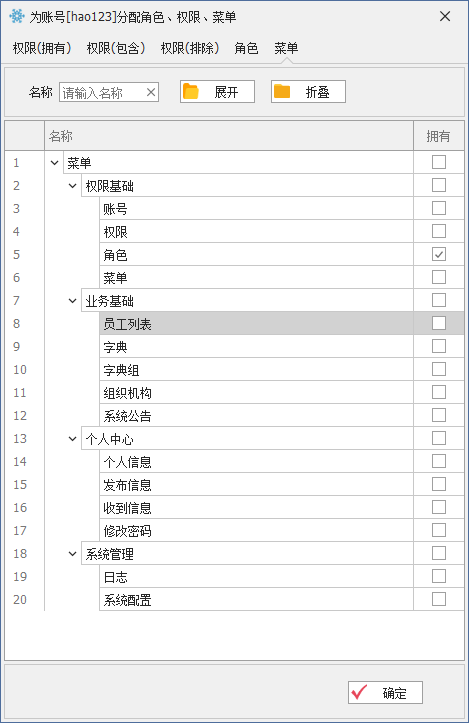The height and width of the screenshot is (723, 469).
Task: Enable the 系统配置 checkbox
Action: pyautogui.click(x=439, y=599)
